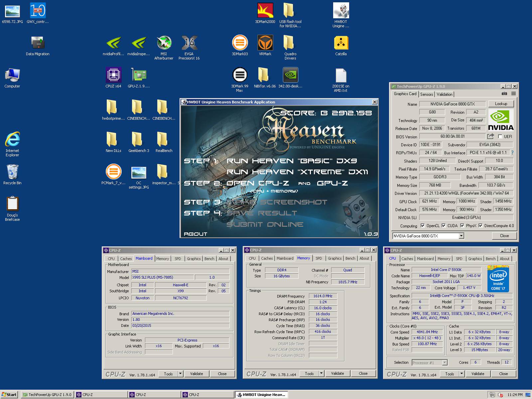
Task: Open the 3DMark2000 desktop icon
Action: (265, 13)
